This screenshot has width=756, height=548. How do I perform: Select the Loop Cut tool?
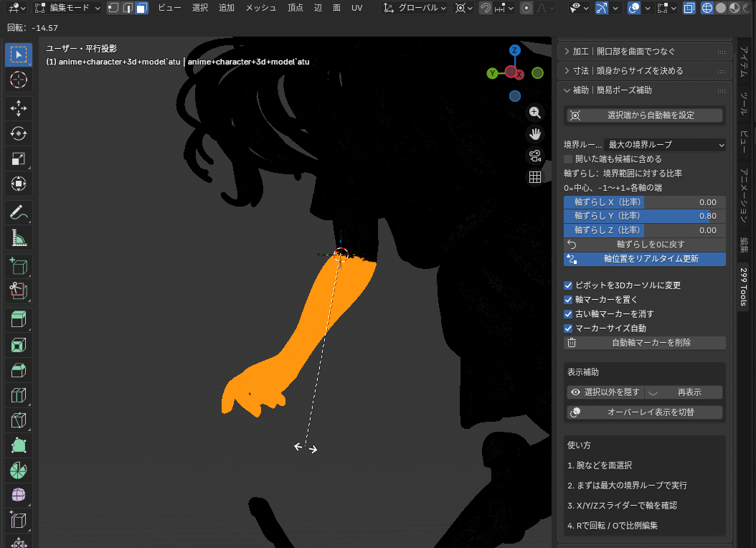pos(19,395)
